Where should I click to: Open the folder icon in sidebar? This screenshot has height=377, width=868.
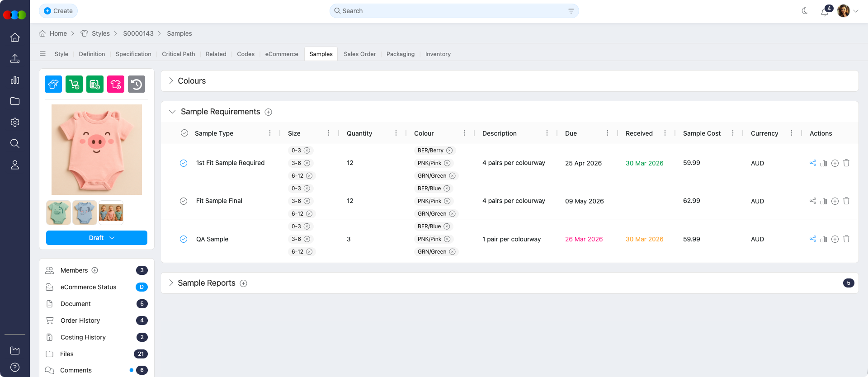(15, 101)
